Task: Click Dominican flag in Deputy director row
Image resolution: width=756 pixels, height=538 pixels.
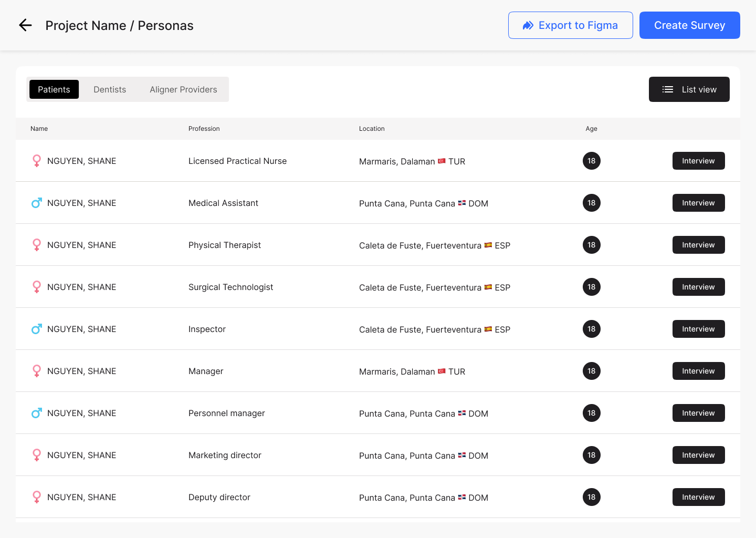Action: coord(462,497)
